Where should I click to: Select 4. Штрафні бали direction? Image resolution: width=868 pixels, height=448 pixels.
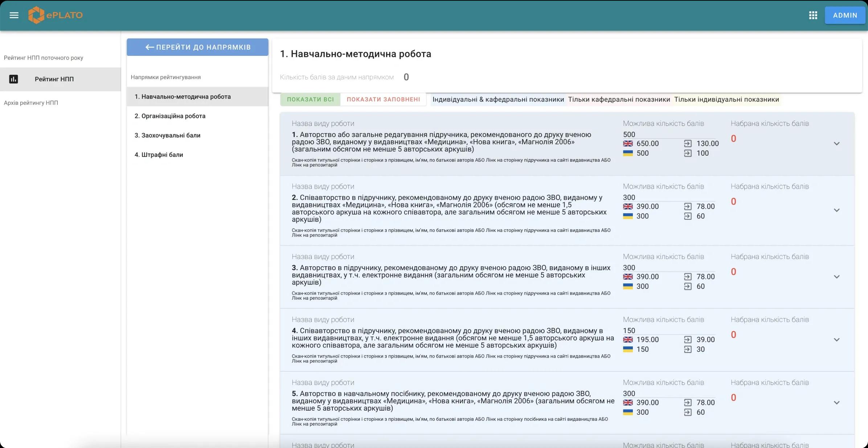pyautogui.click(x=159, y=155)
